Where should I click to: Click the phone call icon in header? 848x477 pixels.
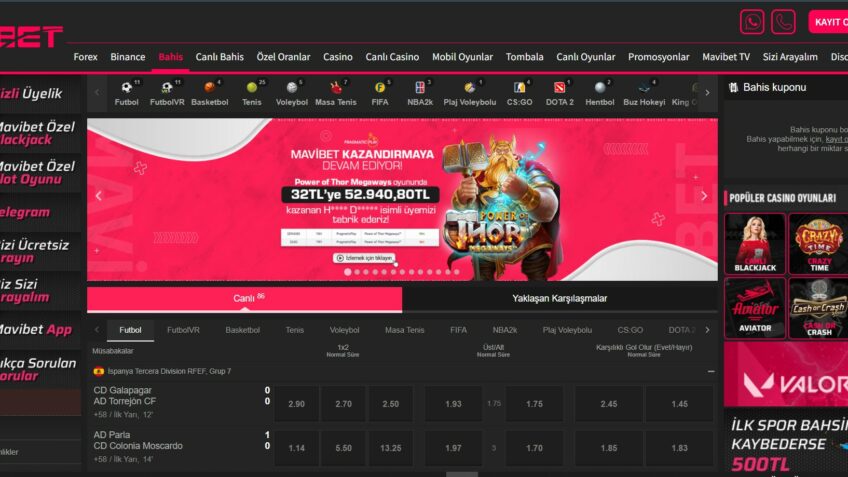point(783,22)
